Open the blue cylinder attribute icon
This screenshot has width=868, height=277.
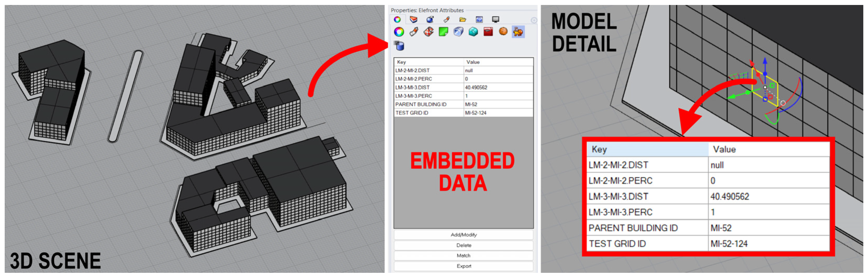pyautogui.click(x=399, y=46)
